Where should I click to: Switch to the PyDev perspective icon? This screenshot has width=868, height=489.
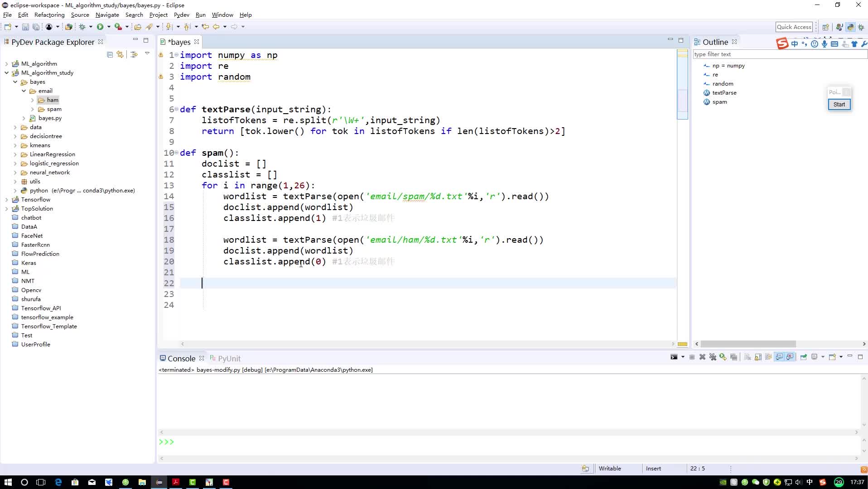850,27
